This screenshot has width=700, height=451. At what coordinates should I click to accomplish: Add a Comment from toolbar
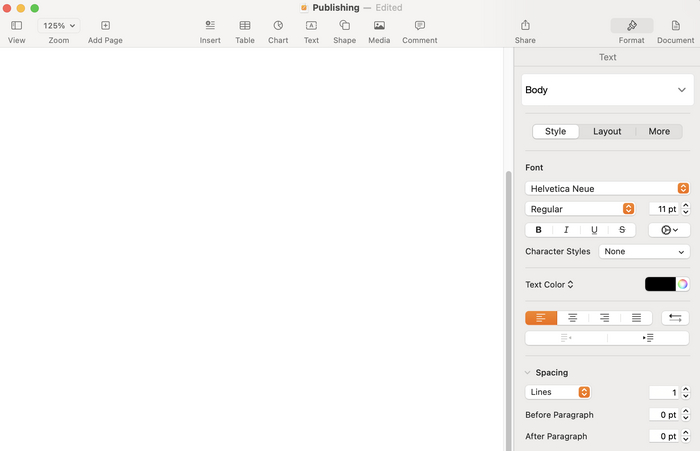click(x=420, y=26)
